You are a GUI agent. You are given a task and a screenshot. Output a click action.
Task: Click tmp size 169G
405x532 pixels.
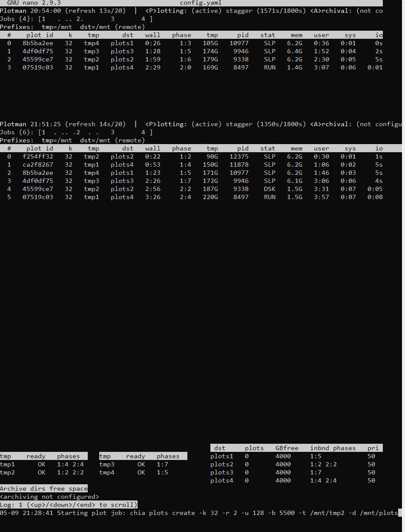210,67
